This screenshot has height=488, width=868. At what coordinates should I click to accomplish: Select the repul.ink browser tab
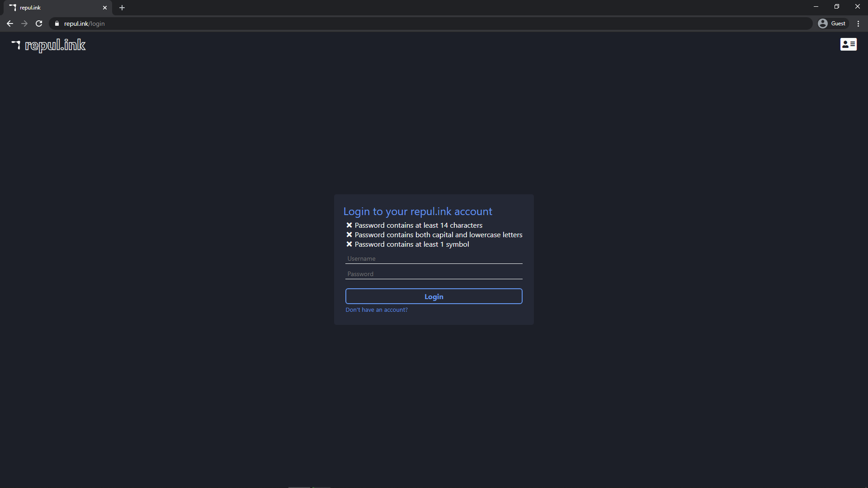54,8
